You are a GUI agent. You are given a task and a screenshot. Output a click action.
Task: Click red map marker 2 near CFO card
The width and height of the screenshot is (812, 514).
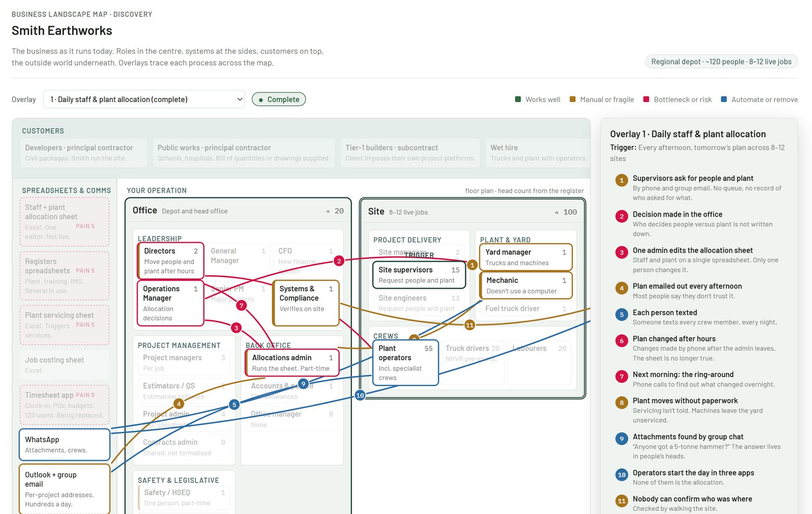point(339,261)
